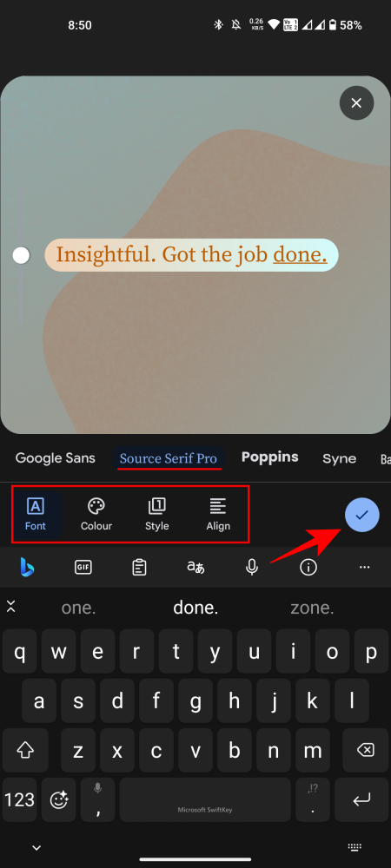
Task: Tap the text size slider handle
Action: tap(21, 255)
